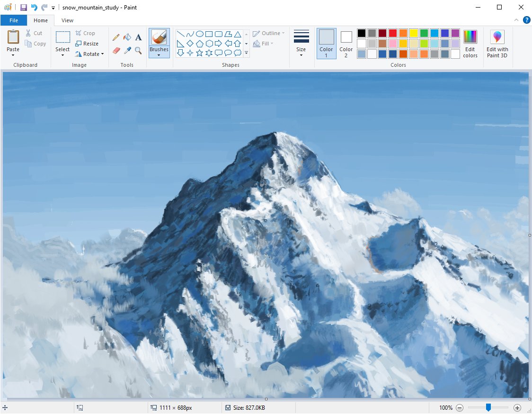This screenshot has width=532, height=414.
Task: Open the Paste dropdown arrow
Action: [x=13, y=55]
